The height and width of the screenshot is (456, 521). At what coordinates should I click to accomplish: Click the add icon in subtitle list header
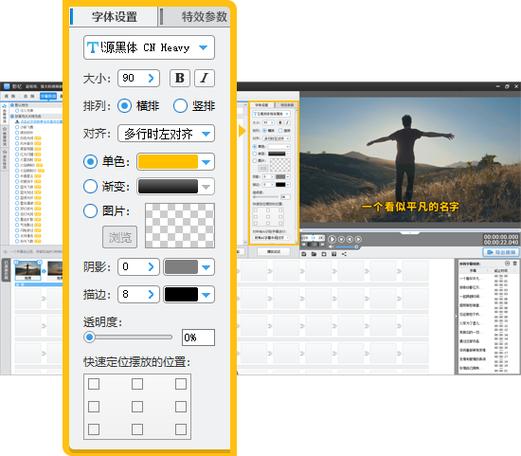point(508,263)
